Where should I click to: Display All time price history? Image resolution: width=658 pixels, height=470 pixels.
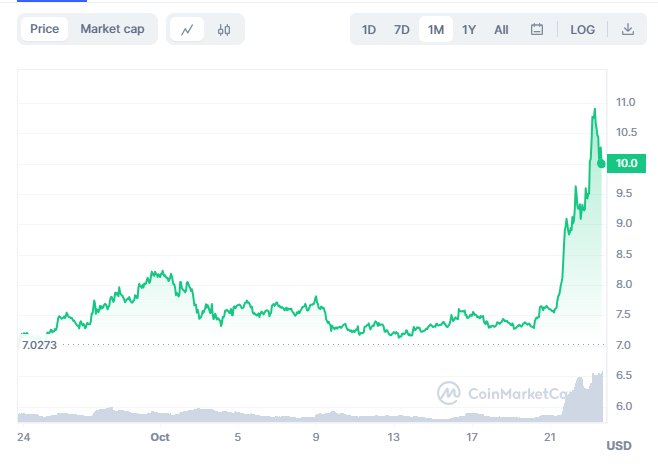(501, 29)
